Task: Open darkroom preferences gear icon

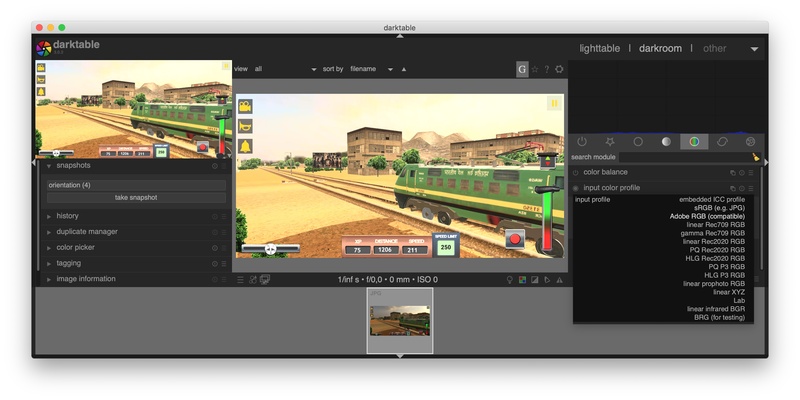Action: pos(559,69)
